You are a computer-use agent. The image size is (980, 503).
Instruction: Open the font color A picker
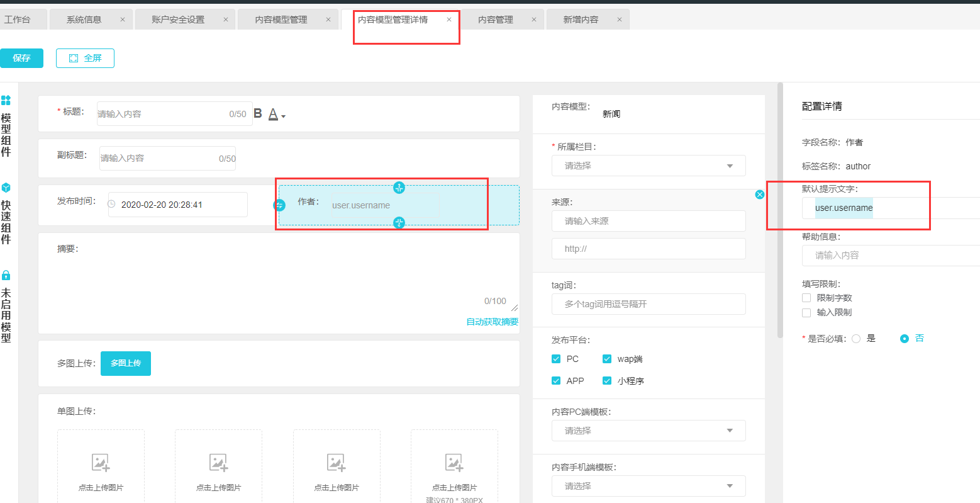click(x=274, y=115)
